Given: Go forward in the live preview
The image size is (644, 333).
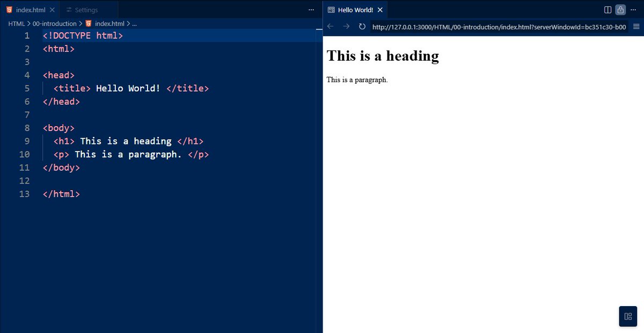Looking at the screenshot, I should coord(346,27).
